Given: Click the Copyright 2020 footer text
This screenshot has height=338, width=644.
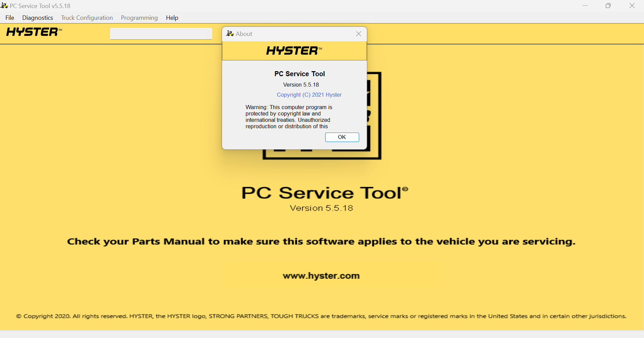Looking at the screenshot, I should 321,316.
